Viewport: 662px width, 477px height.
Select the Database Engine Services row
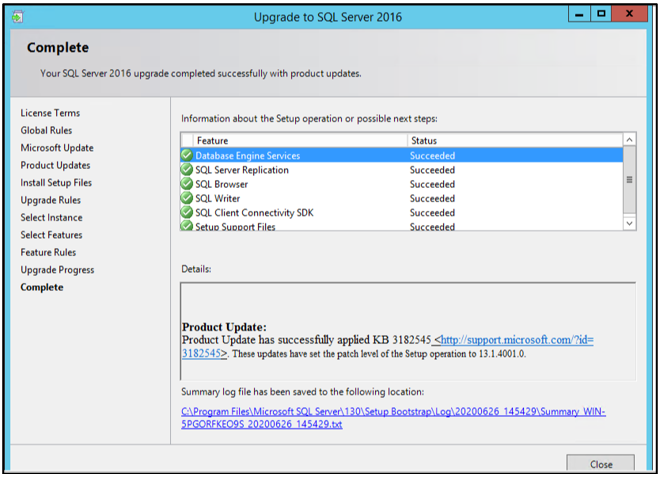(x=300, y=156)
